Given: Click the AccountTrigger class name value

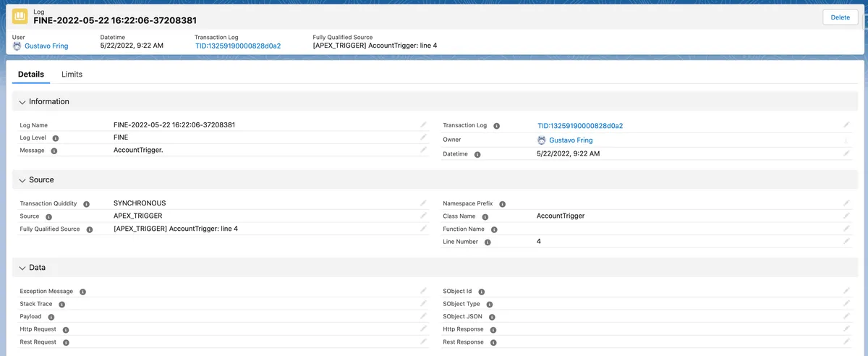Looking at the screenshot, I should point(561,216).
